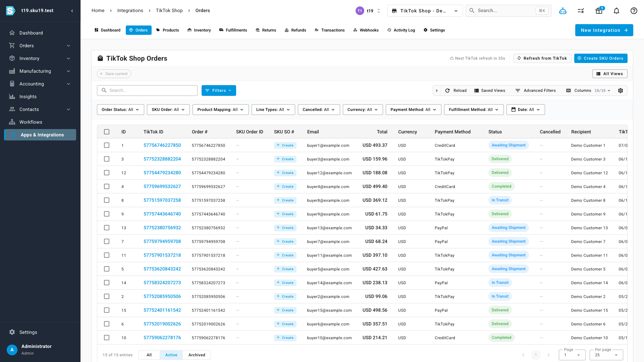Open the notifications bell
644x362 pixels.
[x=616, y=11]
